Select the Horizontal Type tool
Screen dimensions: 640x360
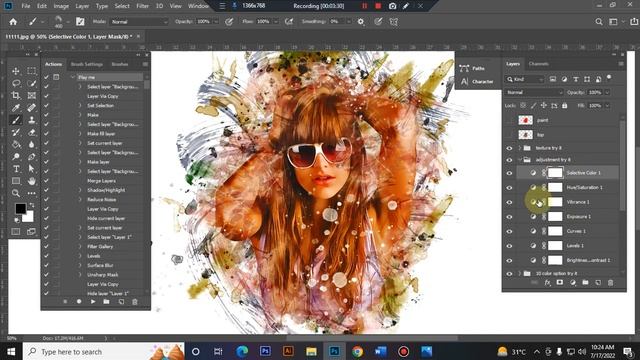coord(16,169)
